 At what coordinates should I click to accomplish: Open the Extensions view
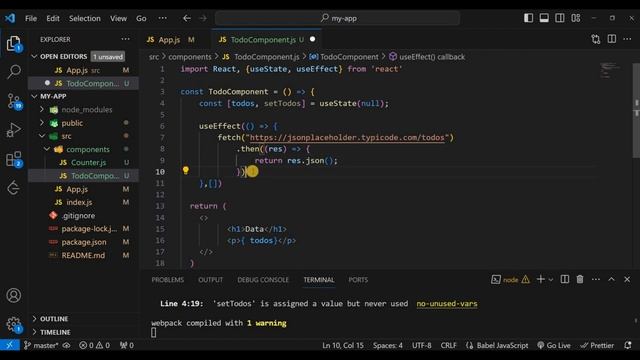click(x=14, y=159)
